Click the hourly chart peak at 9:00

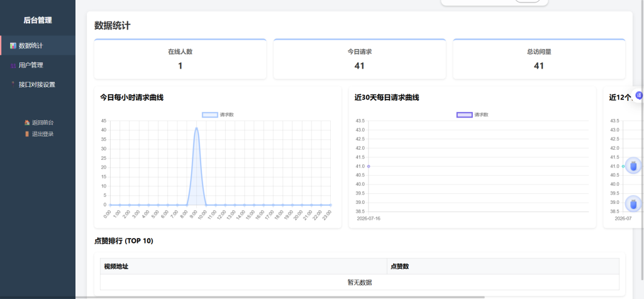click(x=196, y=128)
